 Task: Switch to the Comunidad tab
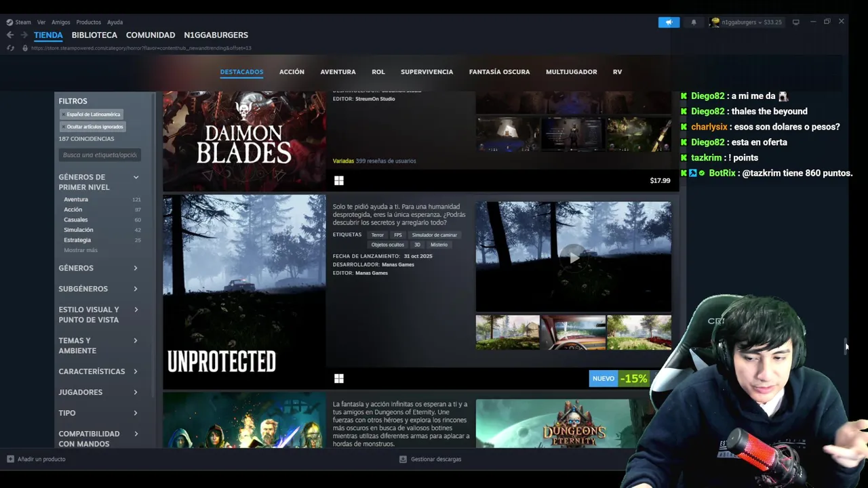tap(151, 35)
